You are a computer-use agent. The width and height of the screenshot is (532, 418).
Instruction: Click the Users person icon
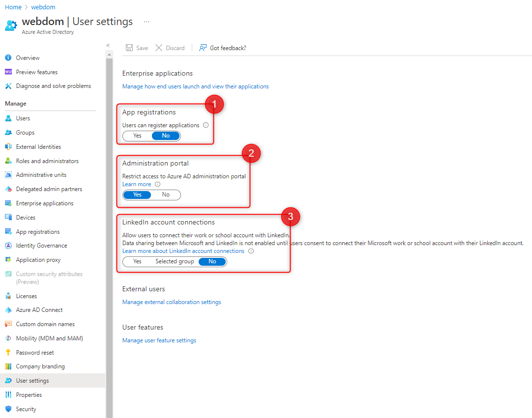pos(8,118)
